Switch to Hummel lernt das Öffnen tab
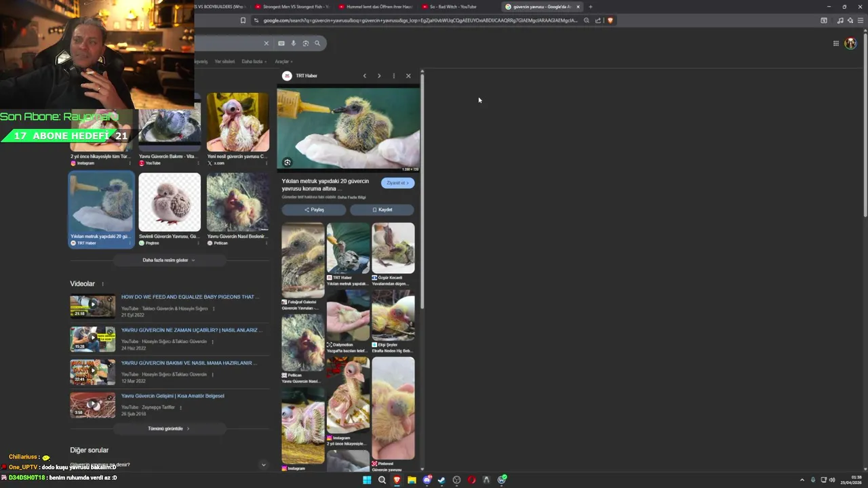The image size is (868, 488). (x=375, y=7)
